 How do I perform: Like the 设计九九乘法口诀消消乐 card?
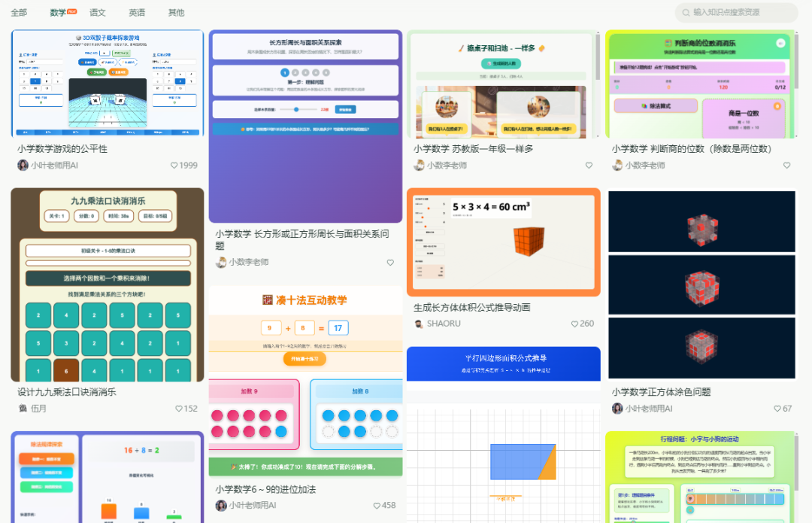179,409
